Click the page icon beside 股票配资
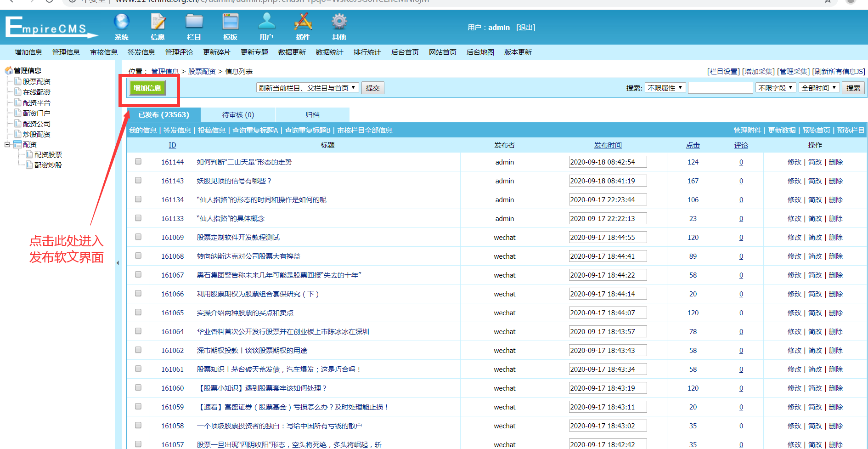Screen dimensions: 868x449 18,81
